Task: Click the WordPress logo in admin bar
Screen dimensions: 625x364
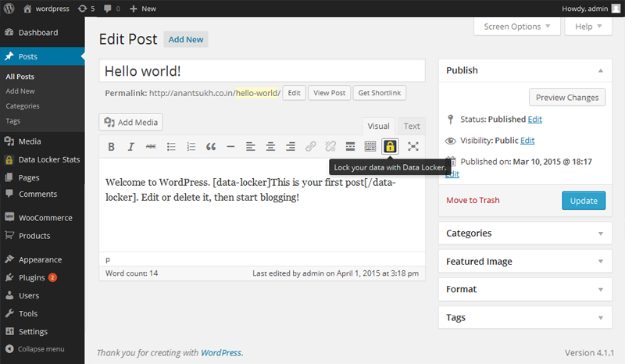Action: (9, 9)
